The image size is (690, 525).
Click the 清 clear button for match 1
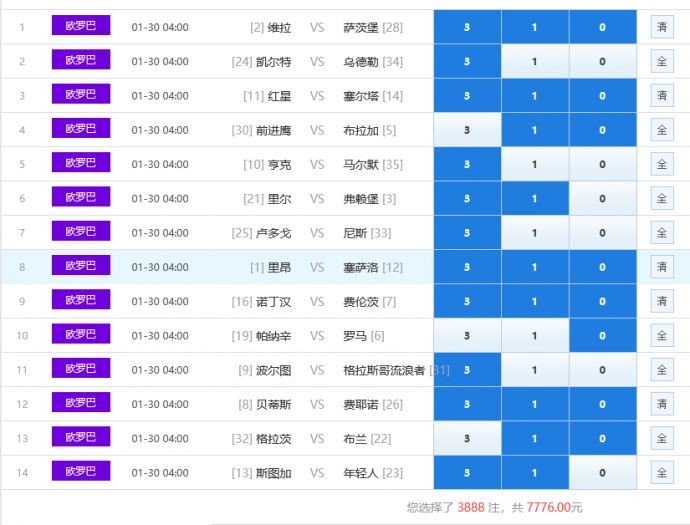(661, 27)
